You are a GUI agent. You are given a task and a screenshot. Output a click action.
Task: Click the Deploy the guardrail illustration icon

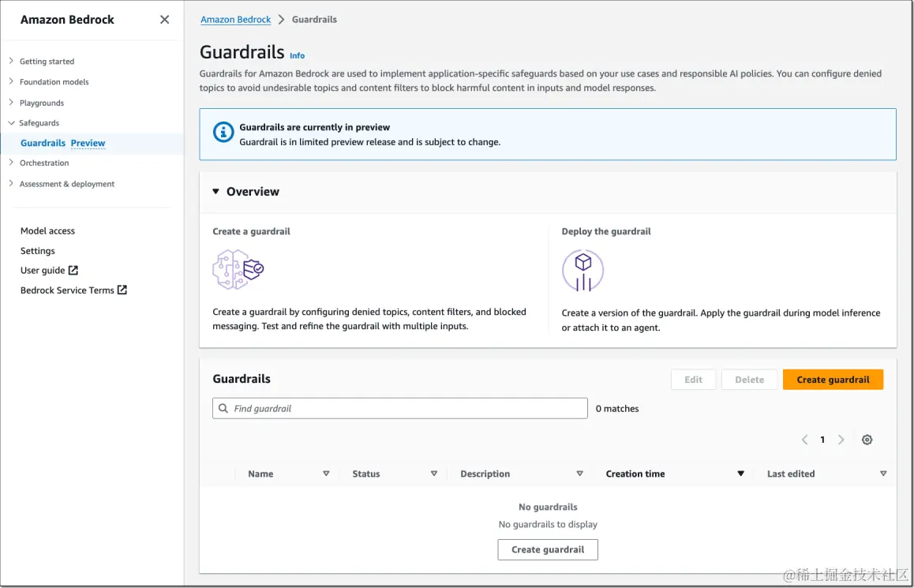click(x=582, y=271)
